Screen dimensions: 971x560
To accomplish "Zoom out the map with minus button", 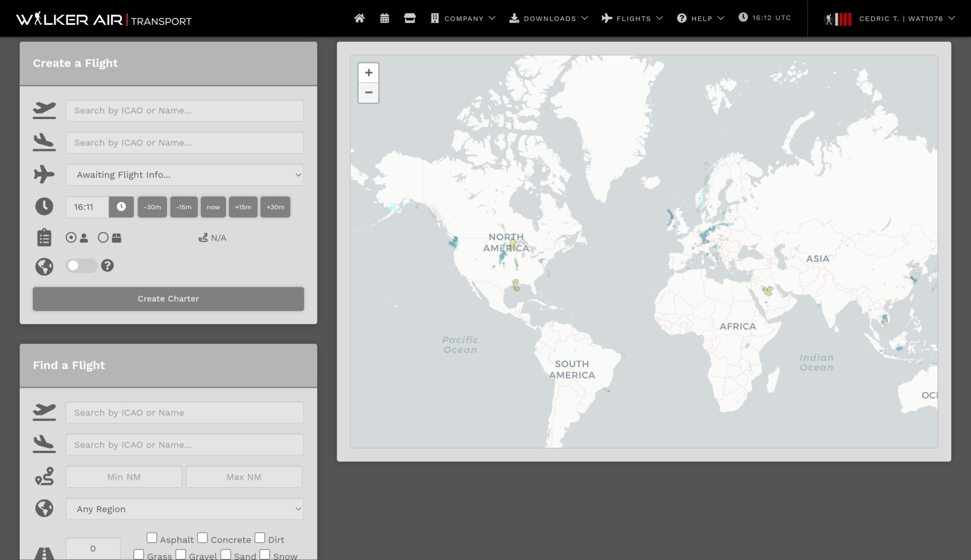I will (368, 92).
